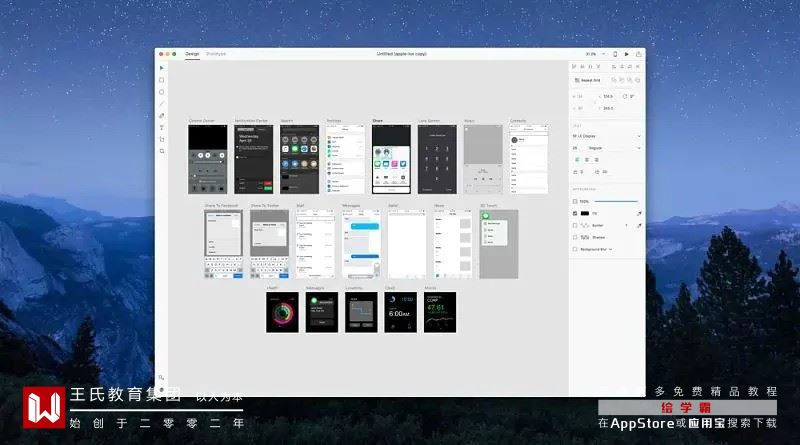Select the Lock Screen keypad artboard
The width and height of the screenshot is (800, 445).
click(x=437, y=159)
